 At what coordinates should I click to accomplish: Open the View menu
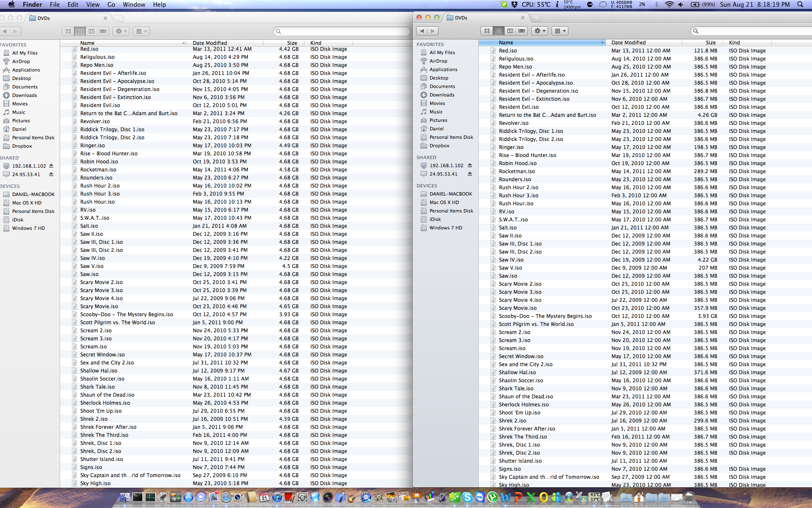point(93,5)
